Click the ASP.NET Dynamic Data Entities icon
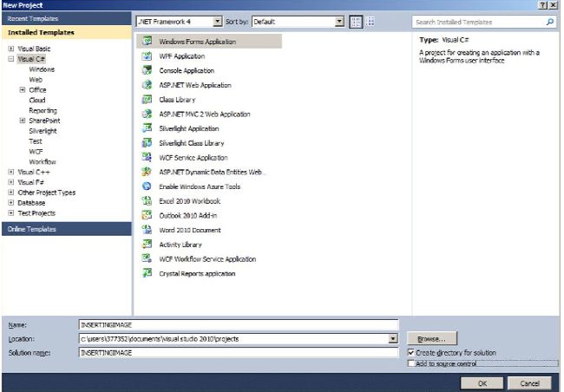 (x=147, y=172)
